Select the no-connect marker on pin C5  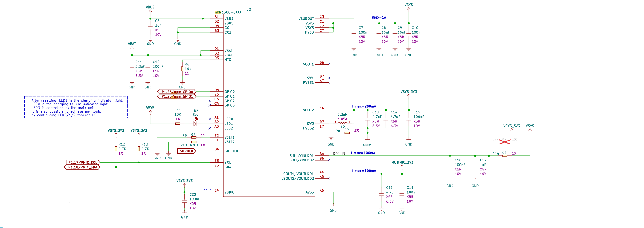[x=210, y=101]
